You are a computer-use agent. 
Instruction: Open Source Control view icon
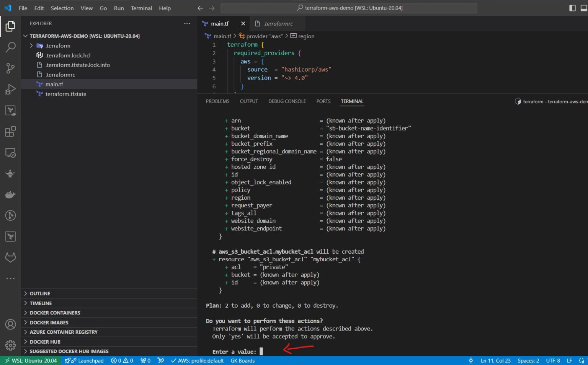click(x=10, y=68)
